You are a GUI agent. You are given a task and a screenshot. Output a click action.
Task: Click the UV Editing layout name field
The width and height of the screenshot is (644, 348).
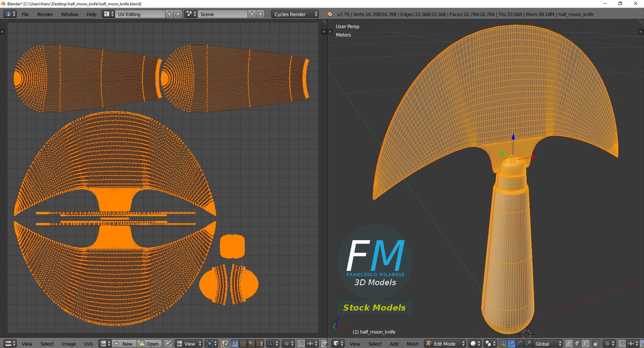click(x=140, y=14)
